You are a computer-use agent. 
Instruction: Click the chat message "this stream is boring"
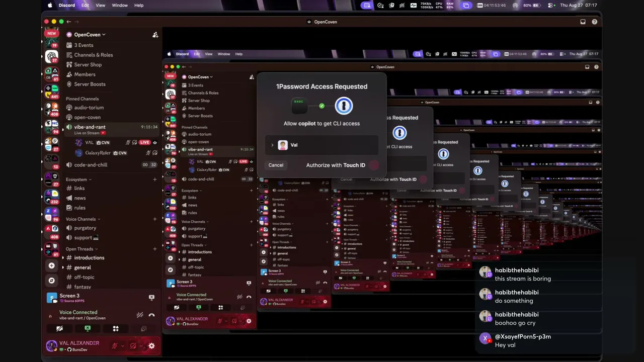click(523, 279)
